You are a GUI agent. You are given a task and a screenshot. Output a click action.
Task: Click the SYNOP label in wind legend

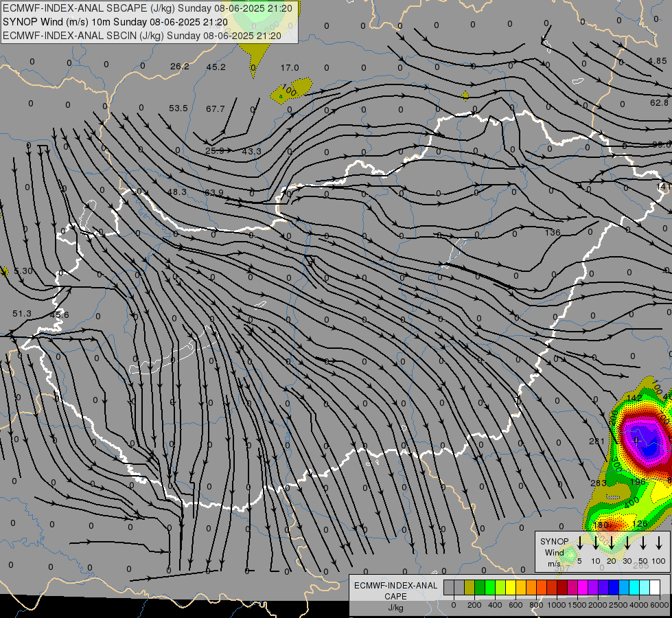(554, 541)
